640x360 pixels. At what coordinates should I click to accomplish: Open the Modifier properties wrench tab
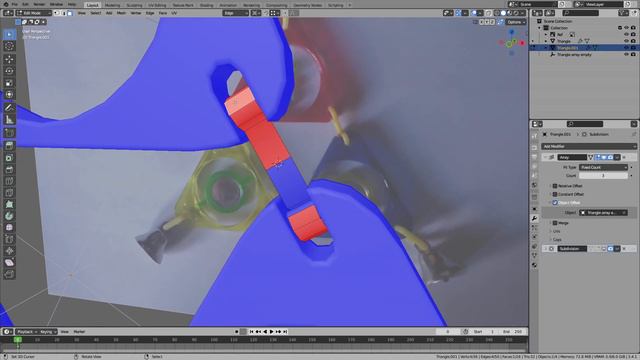click(534, 218)
